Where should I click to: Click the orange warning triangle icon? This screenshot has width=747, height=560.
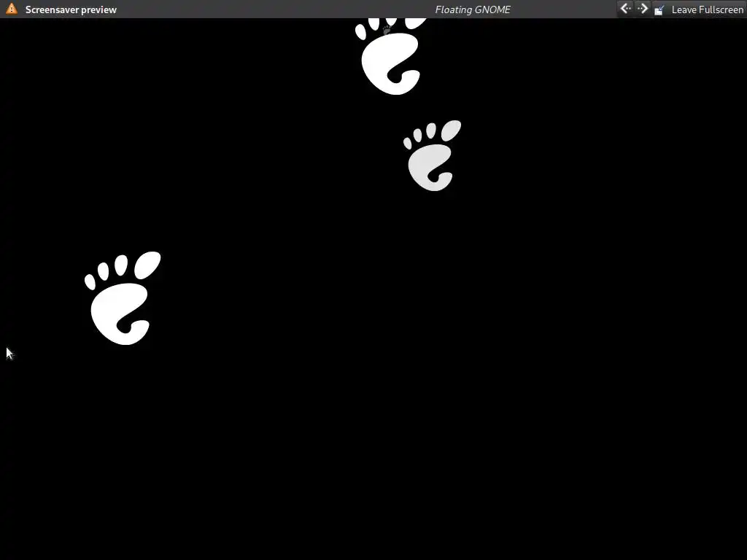[x=12, y=9]
